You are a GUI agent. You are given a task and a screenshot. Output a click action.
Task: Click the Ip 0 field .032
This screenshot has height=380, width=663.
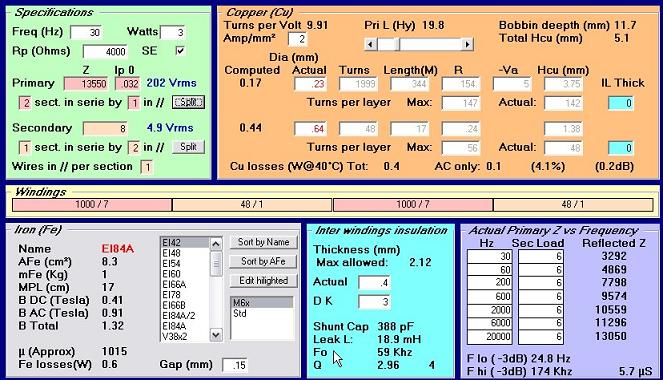point(128,84)
